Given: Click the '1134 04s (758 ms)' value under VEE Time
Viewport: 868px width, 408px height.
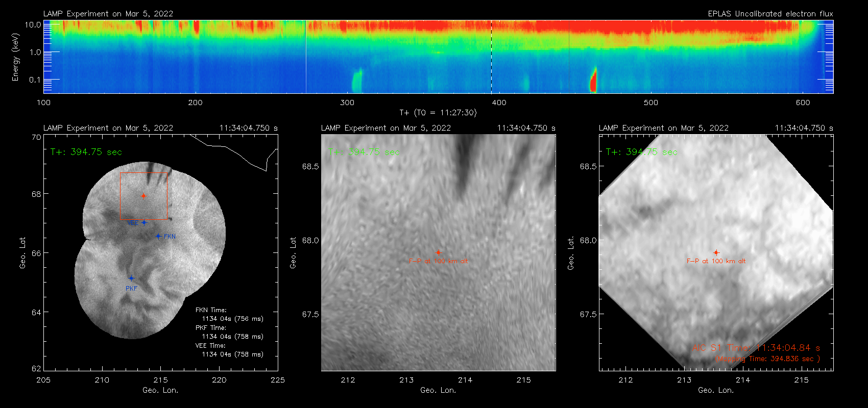Looking at the screenshot, I should click(233, 354).
